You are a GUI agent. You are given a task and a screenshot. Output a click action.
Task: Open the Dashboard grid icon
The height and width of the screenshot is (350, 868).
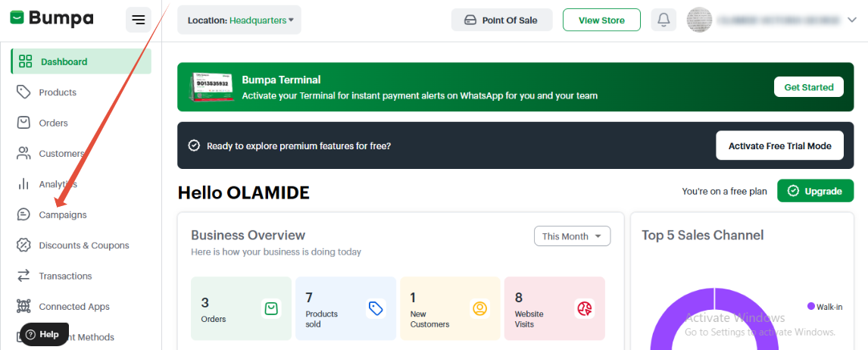pos(26,61)
